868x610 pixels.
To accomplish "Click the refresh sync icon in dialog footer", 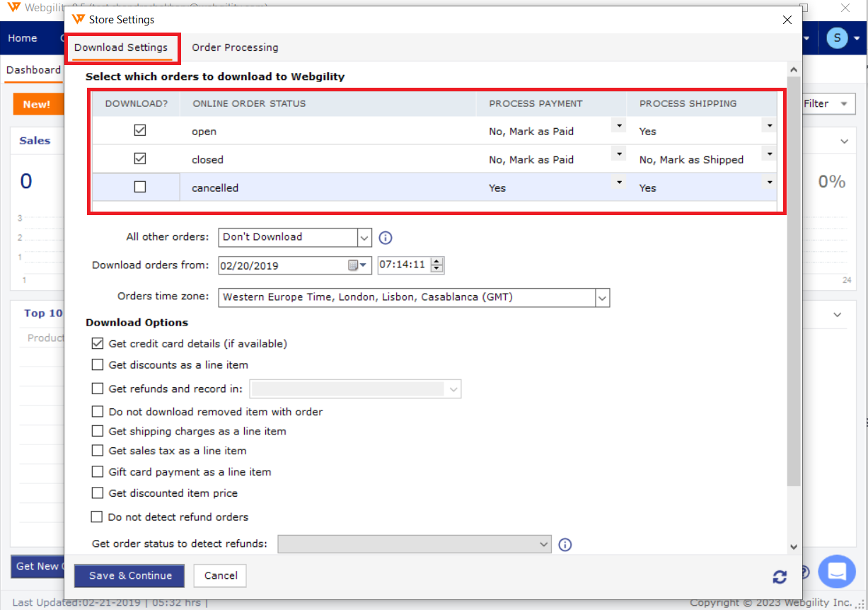I will click(x=780, y=577).
